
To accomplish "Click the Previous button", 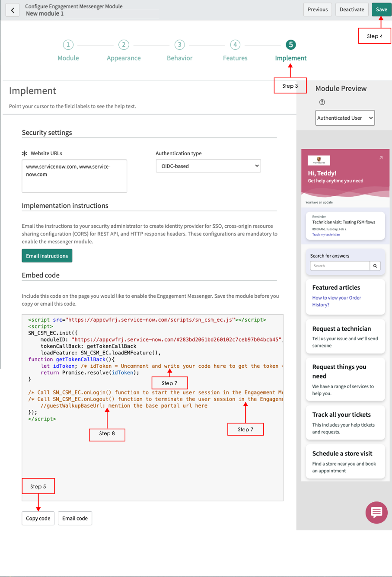I will click(318, 10).
